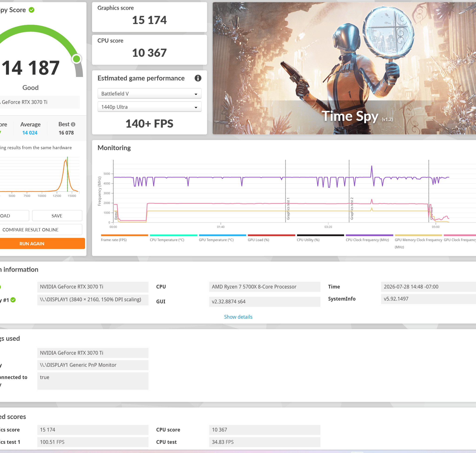Open the Battlefield V game dropdown
Image resolution: width=476 pixels, height=453 pixels.
[x=149, y=94]
